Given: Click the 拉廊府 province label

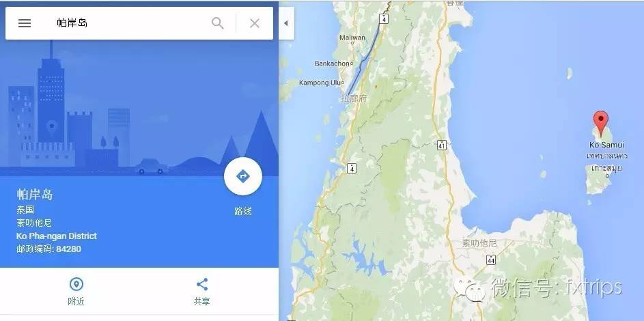Looking at the screenshot, I should point(354,98).
